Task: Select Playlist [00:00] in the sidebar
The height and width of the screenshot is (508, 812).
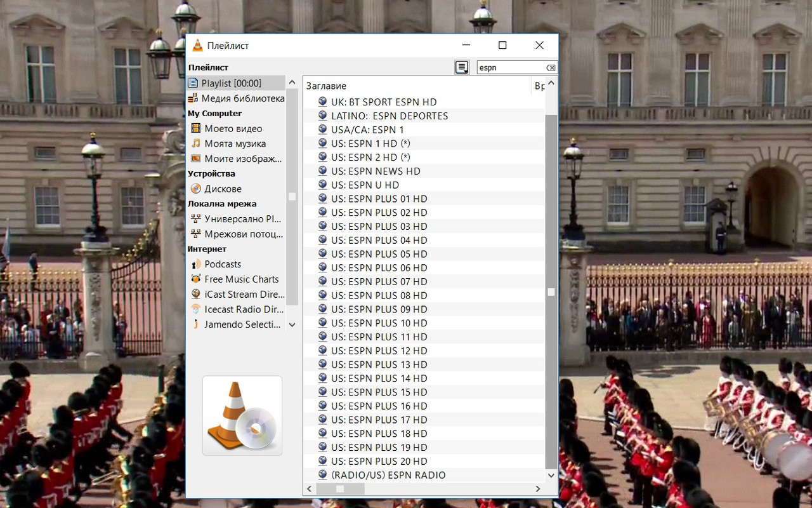Action: click(x=237, y=83)
